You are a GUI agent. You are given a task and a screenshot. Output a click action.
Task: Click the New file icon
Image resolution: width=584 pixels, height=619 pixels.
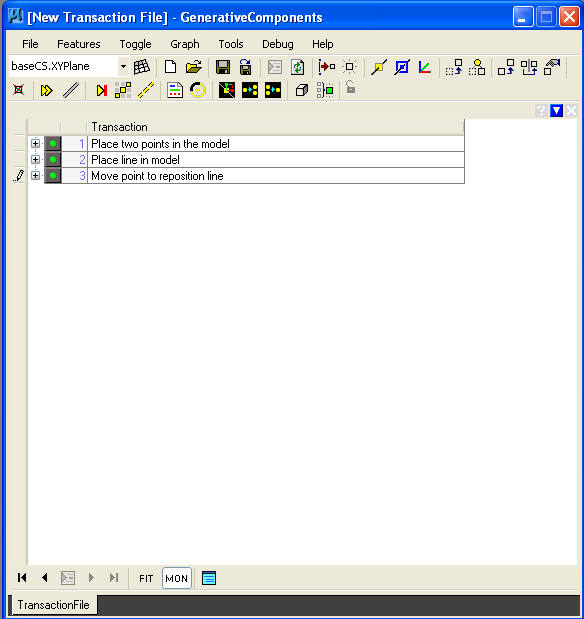pyautogui.click(x=170, y=67)
